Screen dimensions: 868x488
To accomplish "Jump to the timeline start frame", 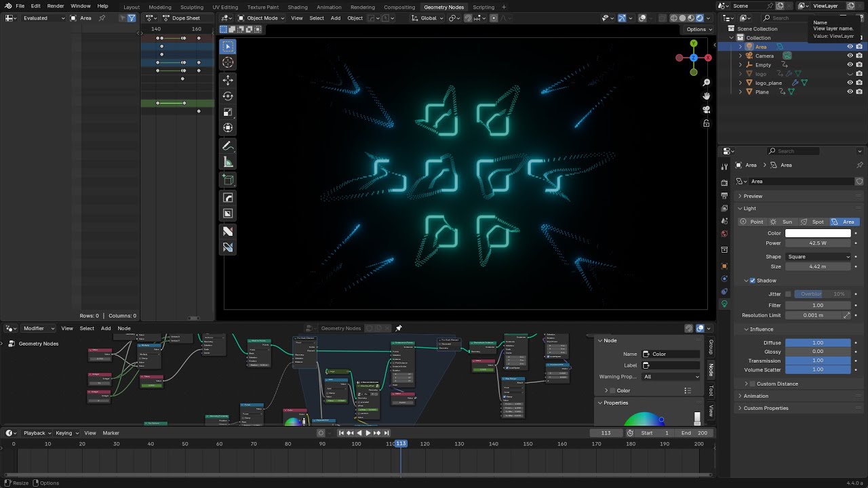I will point(341,433).
